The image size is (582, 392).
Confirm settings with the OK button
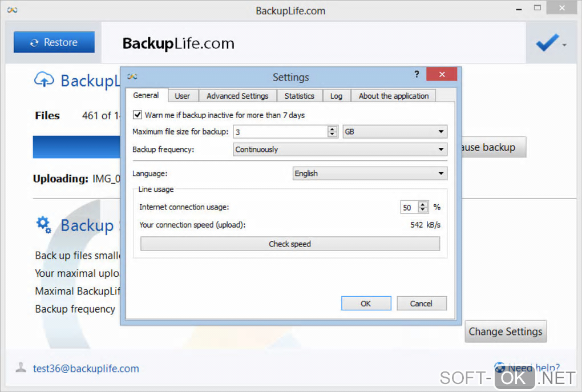point(366,304)
